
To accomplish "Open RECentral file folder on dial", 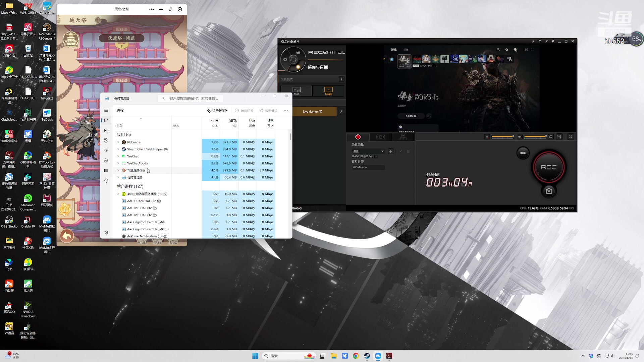I will click(298, 52).
